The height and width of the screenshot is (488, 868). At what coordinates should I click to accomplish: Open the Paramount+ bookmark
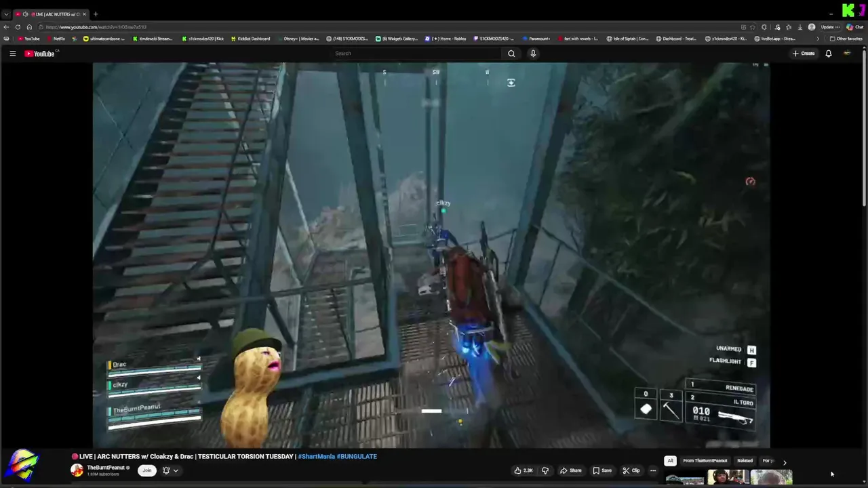(536, 39)
